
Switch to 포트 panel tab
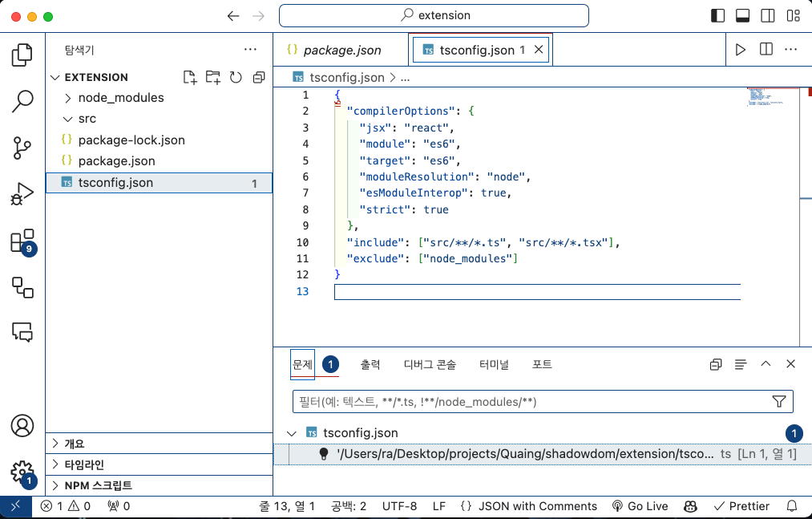(x=542, y=364)
